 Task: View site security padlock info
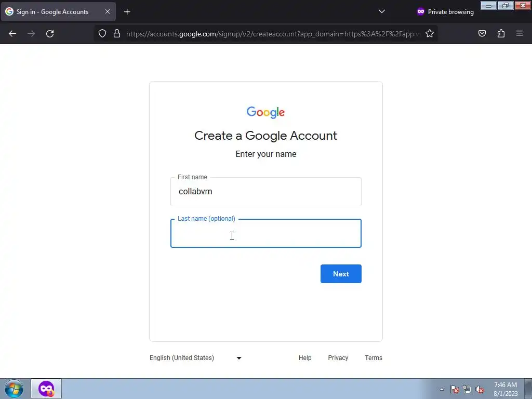(117, 34)
